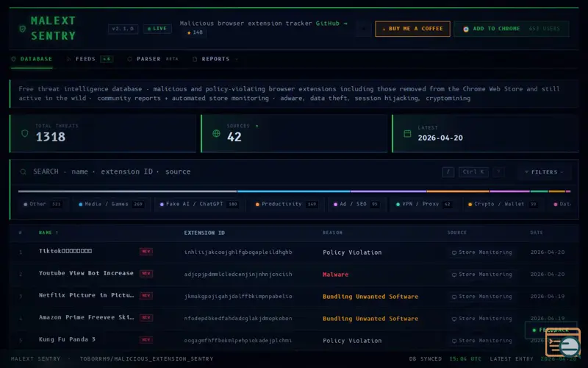This screenshot has width=588, height=368.
Task: Click the Total Threats shield icon
Action: pyautogui.click(x=25, y=133)
